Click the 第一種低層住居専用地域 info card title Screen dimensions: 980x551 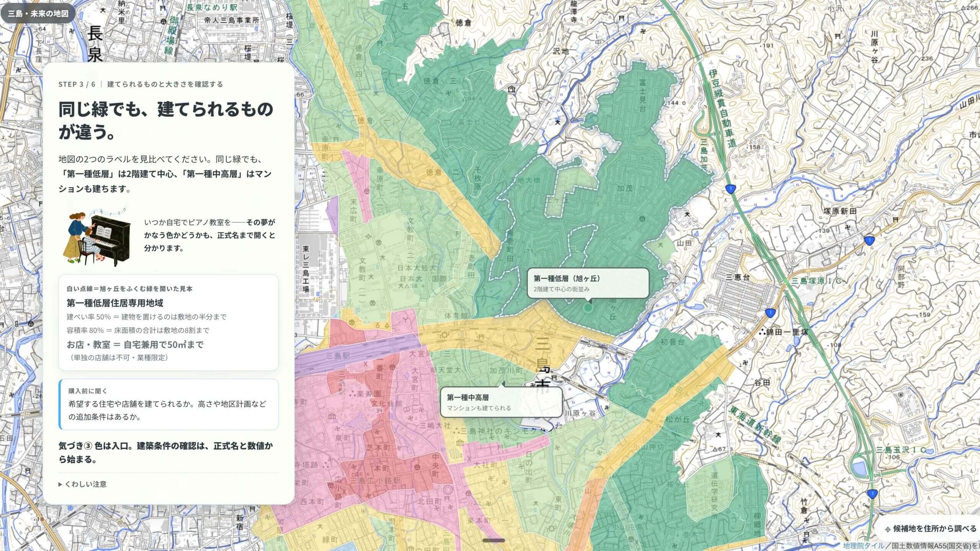[x=115, y=303]
